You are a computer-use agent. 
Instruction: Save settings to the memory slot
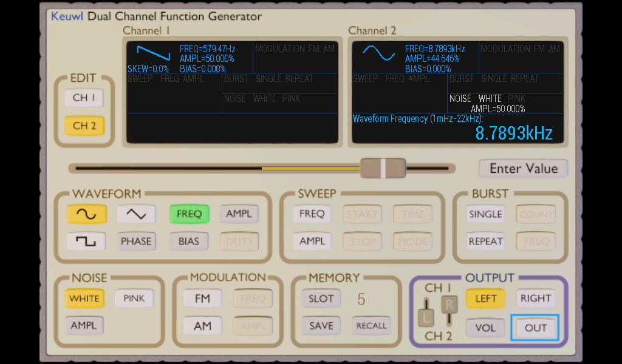point(321,325)
